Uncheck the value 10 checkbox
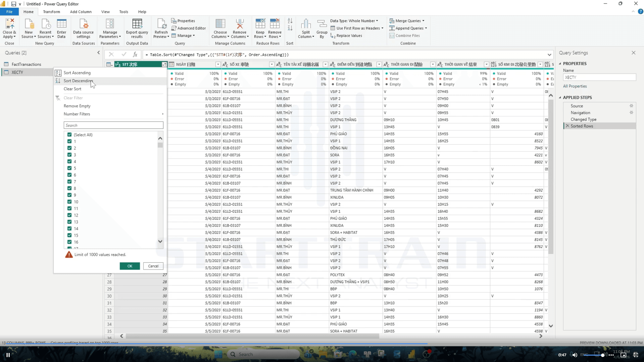 [69, 202]
